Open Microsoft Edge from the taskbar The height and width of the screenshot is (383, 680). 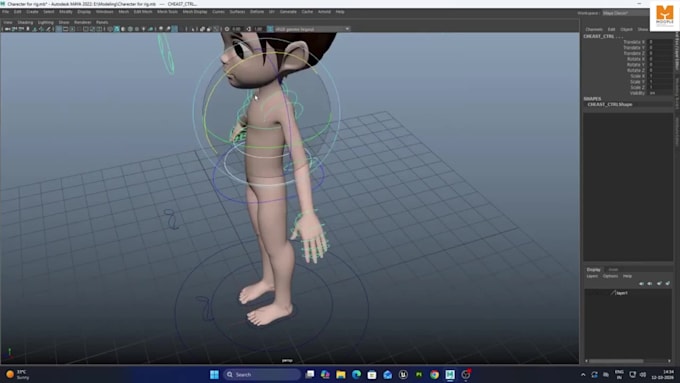click(x=356, y=374)
